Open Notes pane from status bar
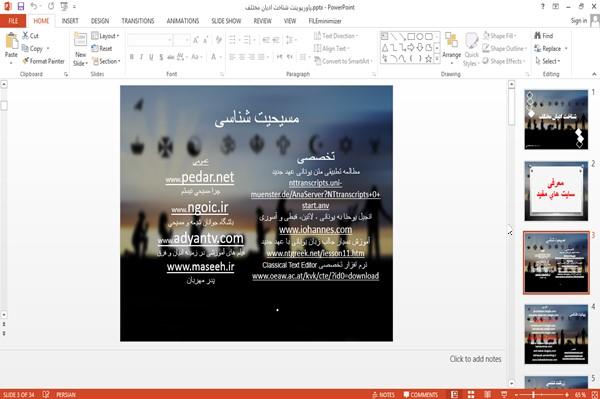 (383, 394)
